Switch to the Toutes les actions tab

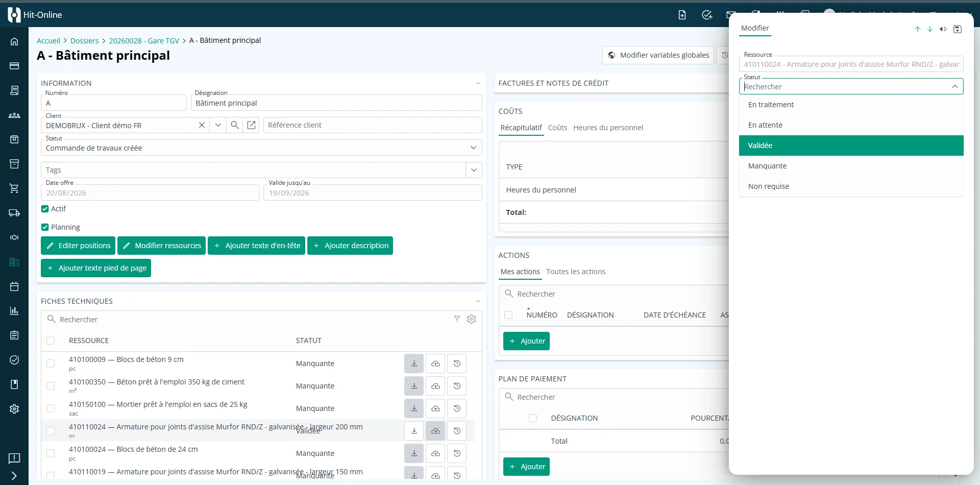coord(575,272)
